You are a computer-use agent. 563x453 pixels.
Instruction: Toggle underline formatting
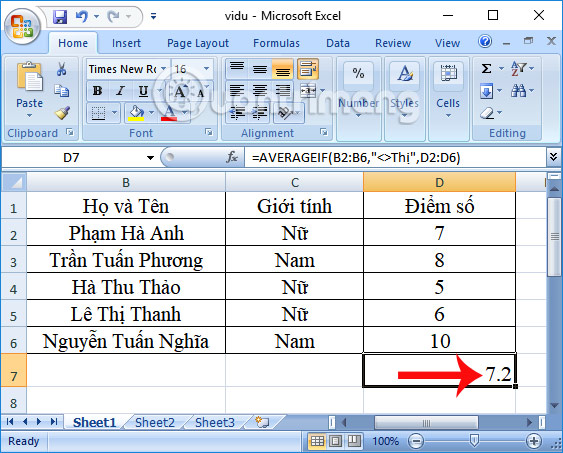[143, 91]
